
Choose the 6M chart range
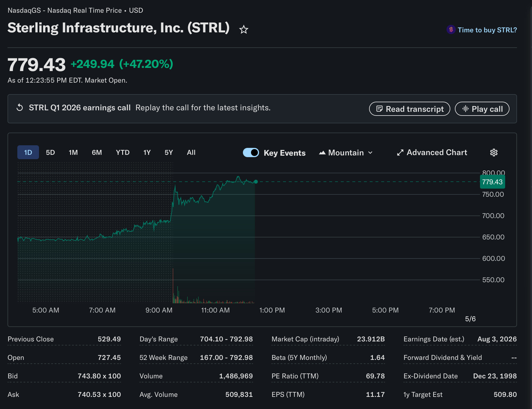tap(97, 152)
